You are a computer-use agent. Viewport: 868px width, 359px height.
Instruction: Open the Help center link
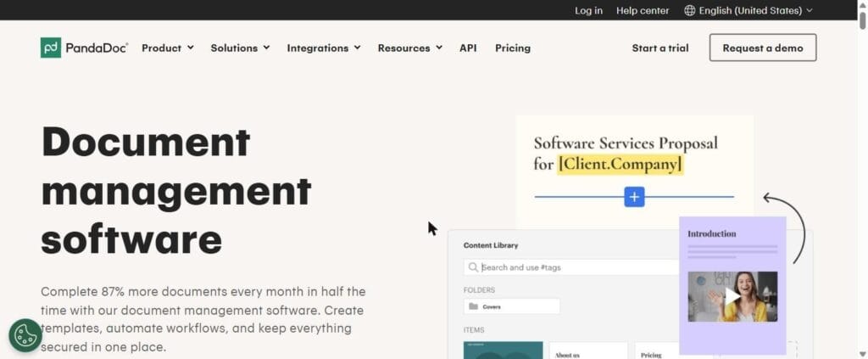[x=643, y=10]
